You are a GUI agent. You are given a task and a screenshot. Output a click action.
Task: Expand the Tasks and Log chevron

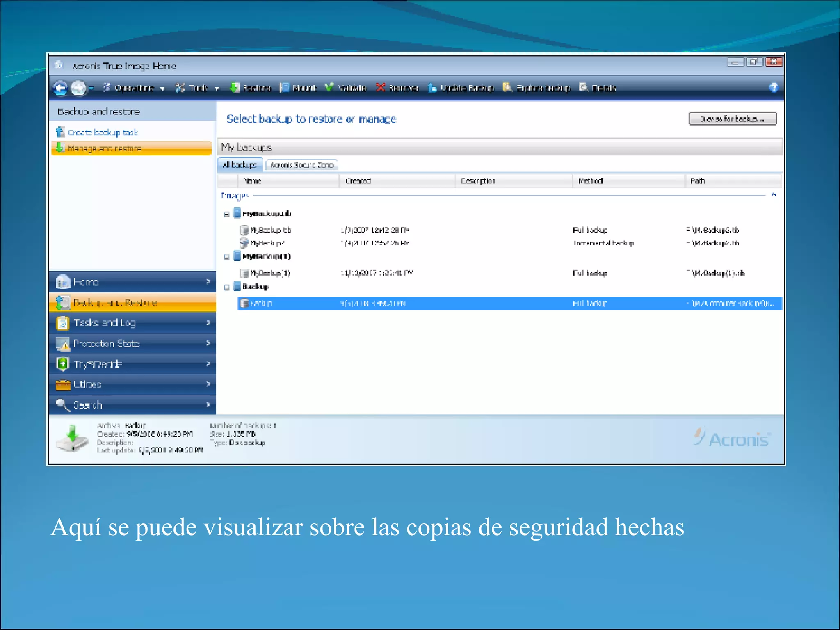tap(208, 323)
